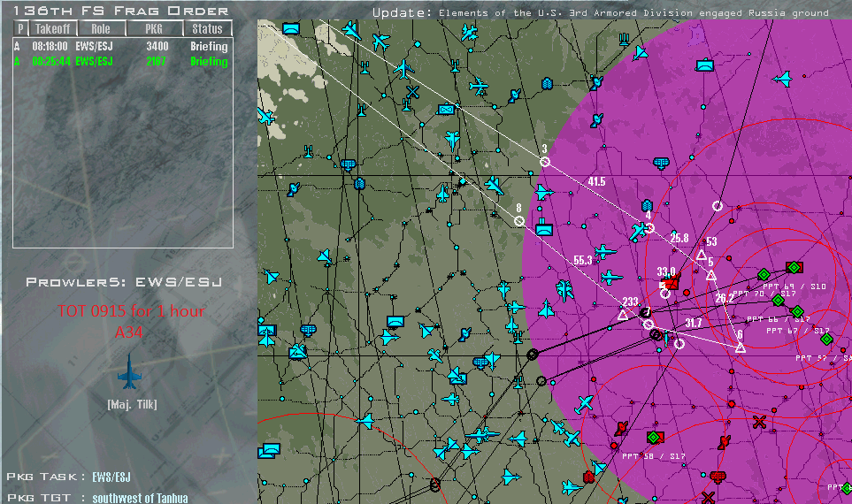Click the Pkg Task EWS/ESJ value
The width and height of the screenshot is (852, 504).
(111, 477)
